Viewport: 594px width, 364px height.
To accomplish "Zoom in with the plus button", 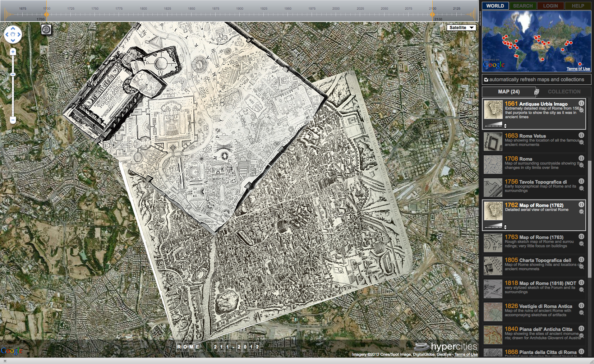I will [x=13, y=52].
